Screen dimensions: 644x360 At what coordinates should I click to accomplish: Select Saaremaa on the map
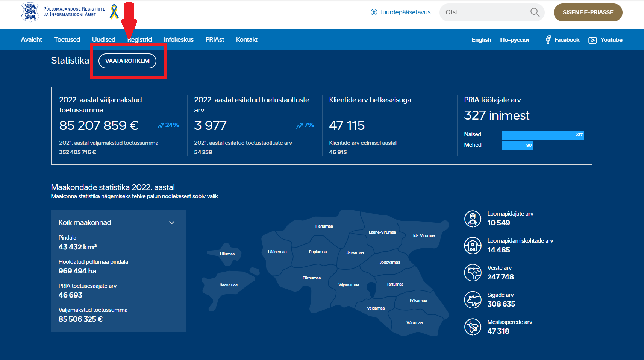(x=229, y=284)
